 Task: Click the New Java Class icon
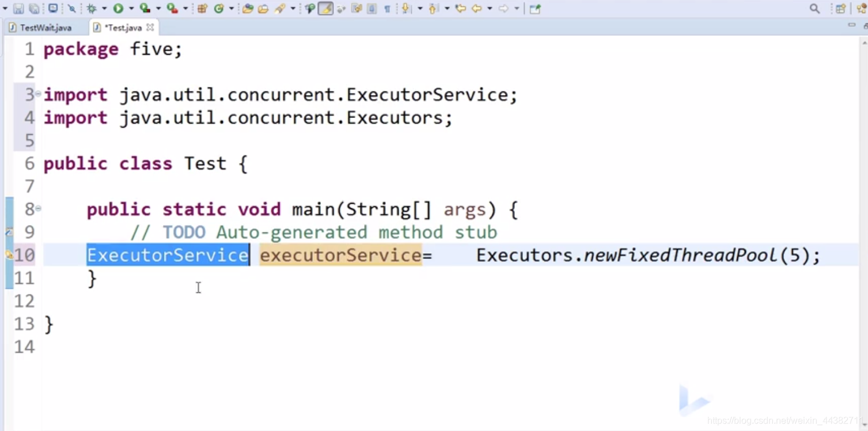[219, 9]
